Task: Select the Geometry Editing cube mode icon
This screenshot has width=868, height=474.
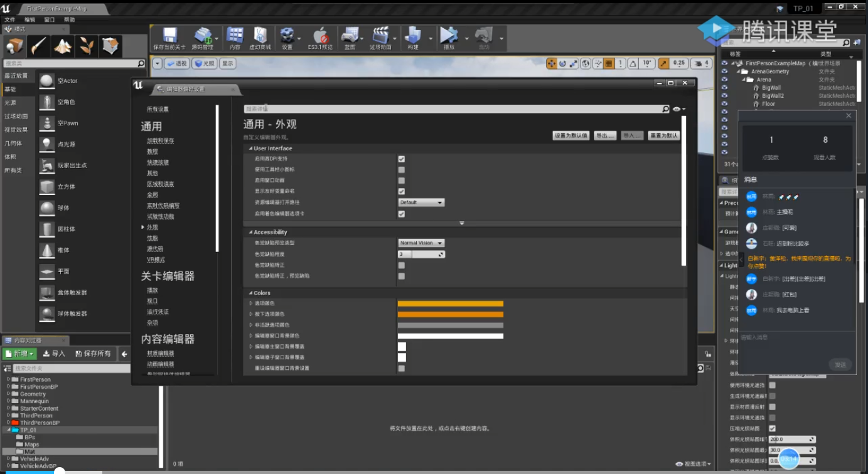Action: 110,46
